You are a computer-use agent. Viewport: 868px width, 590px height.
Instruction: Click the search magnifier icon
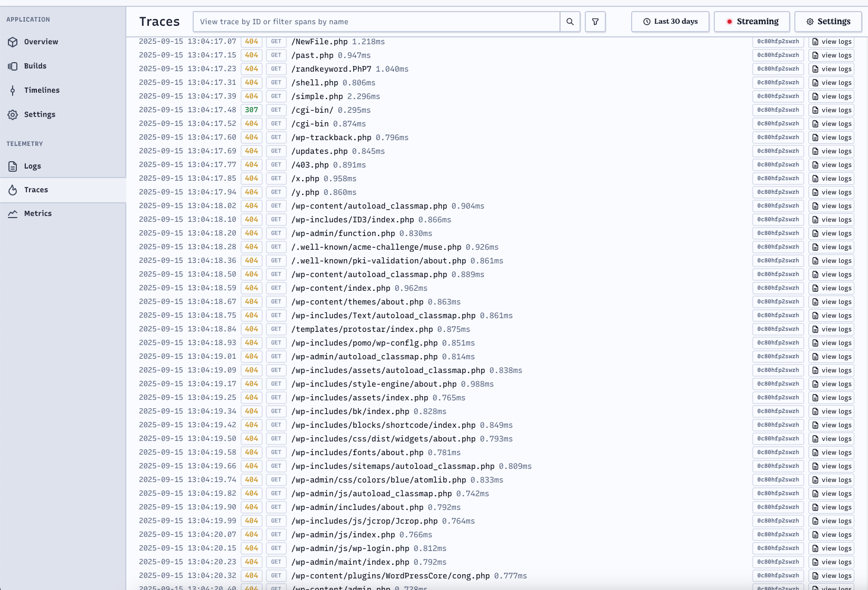point(570,22)
